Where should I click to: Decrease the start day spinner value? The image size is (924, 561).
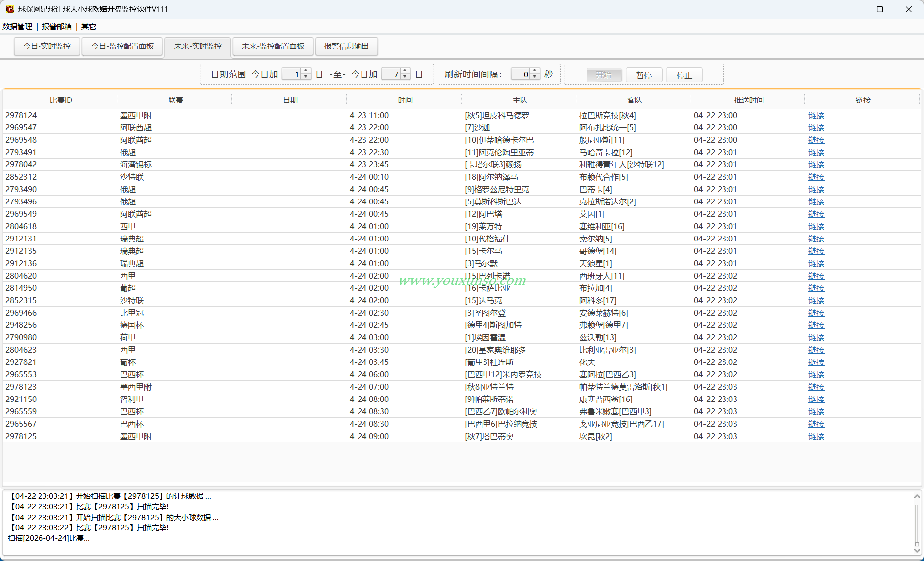tap(306, 77)
